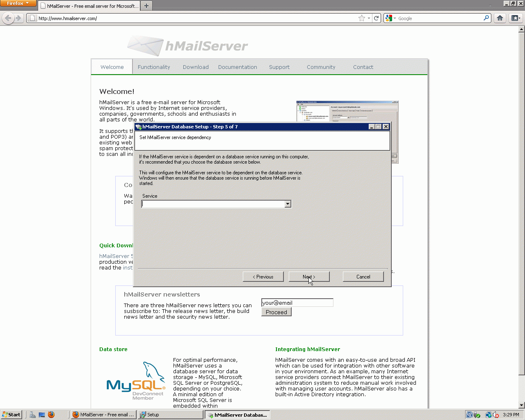Click the "Integrating hMailServer" heading
This screenshot has width=525, height=420.
pyautogui.click(x=308, y=349)
